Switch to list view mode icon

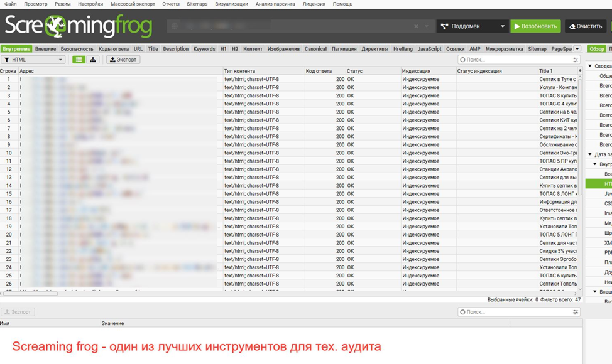(x=79, y=60)
